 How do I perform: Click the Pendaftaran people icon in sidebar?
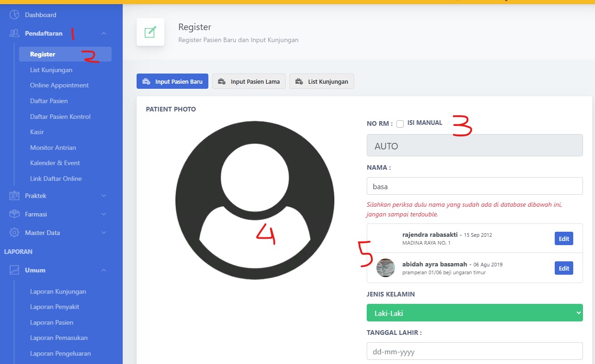coord(14,33)
